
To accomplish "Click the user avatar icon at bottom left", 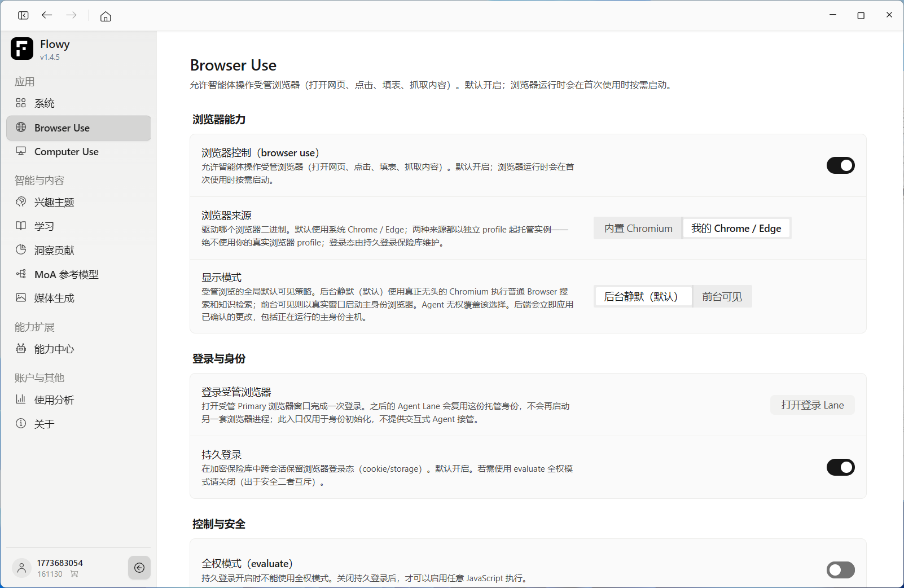I will coord(22,568).
